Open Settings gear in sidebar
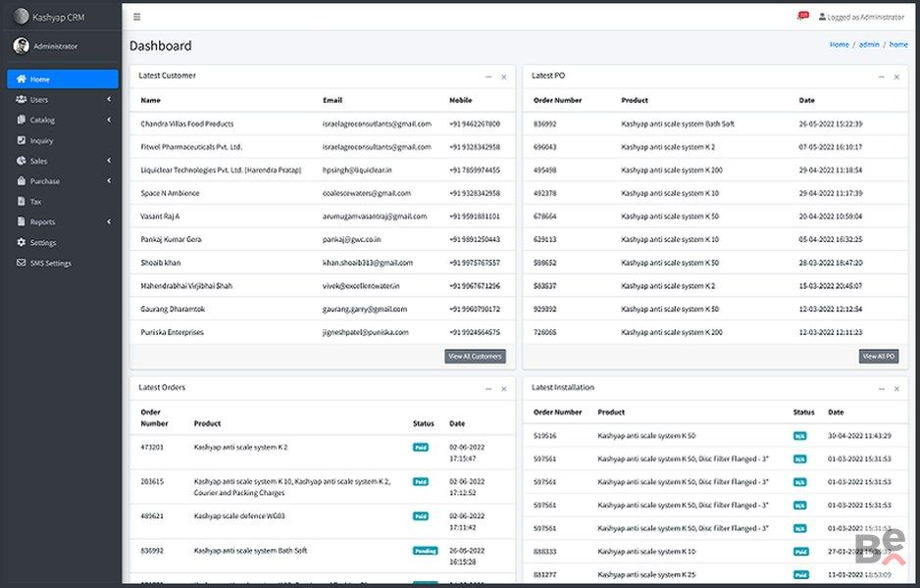Viewport: 920px width, 588px height. [x=22, y=243]
